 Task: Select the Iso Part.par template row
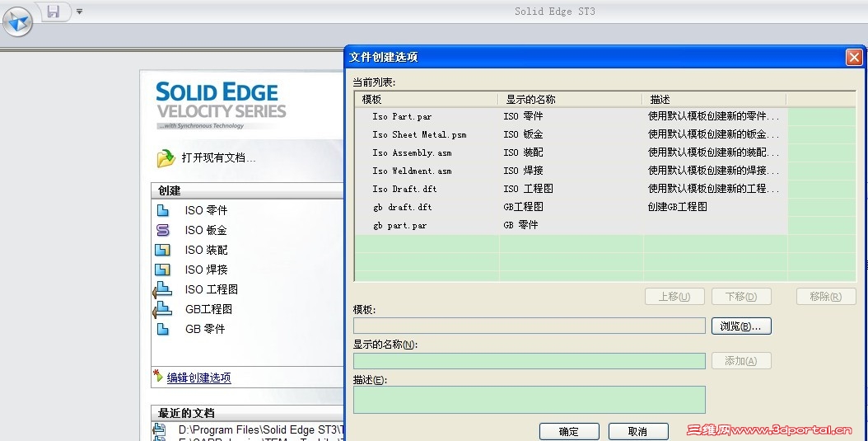[x=572, y=116]
